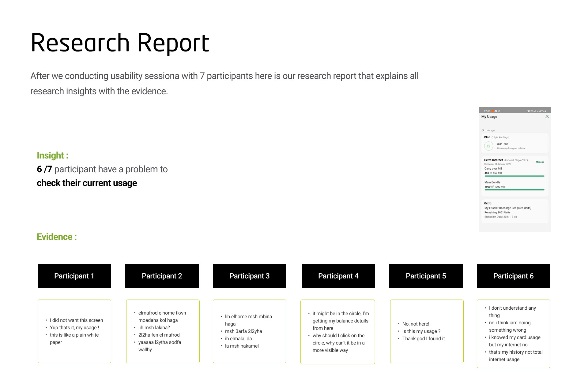Viewport: 588px width, 384px height.
Task: Select the Participant 1 header box
Action: click(74, 276)
